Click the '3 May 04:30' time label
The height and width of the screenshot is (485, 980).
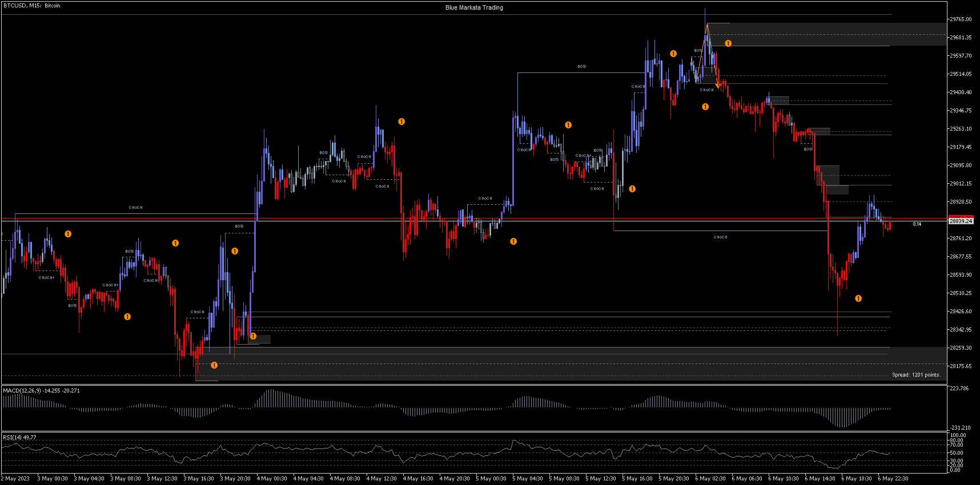point(89,479)
